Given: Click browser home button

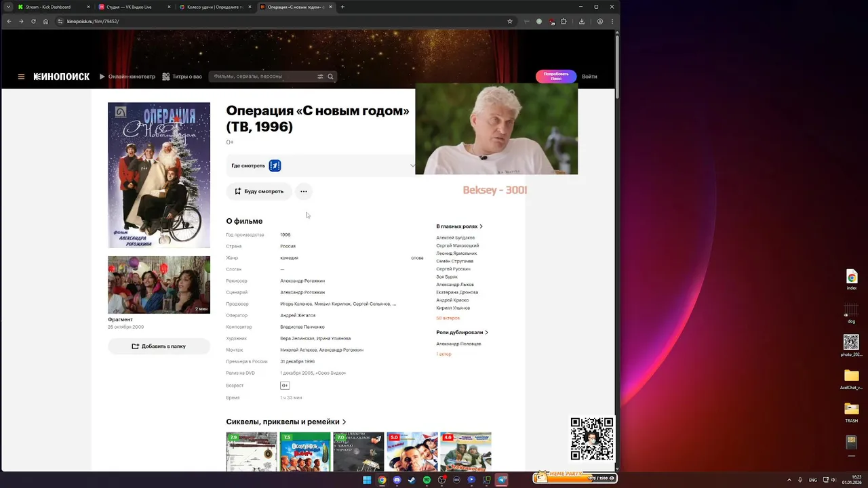Looking at the screenshot, I should [x=45, y=21].
